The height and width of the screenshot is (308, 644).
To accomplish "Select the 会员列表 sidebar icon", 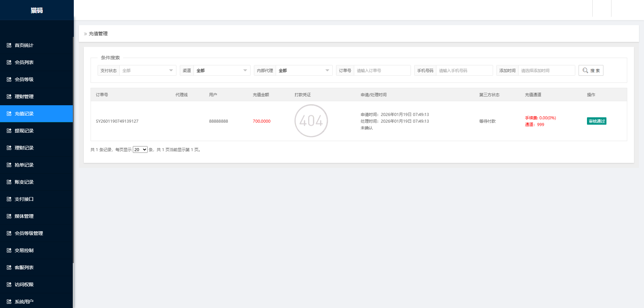I will point(9,62).
